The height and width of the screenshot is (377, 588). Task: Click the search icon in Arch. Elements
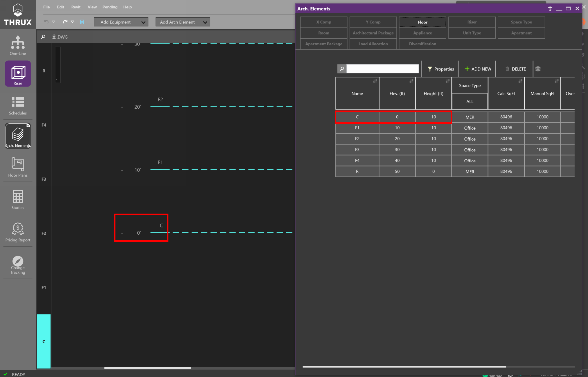pos(342,69)
